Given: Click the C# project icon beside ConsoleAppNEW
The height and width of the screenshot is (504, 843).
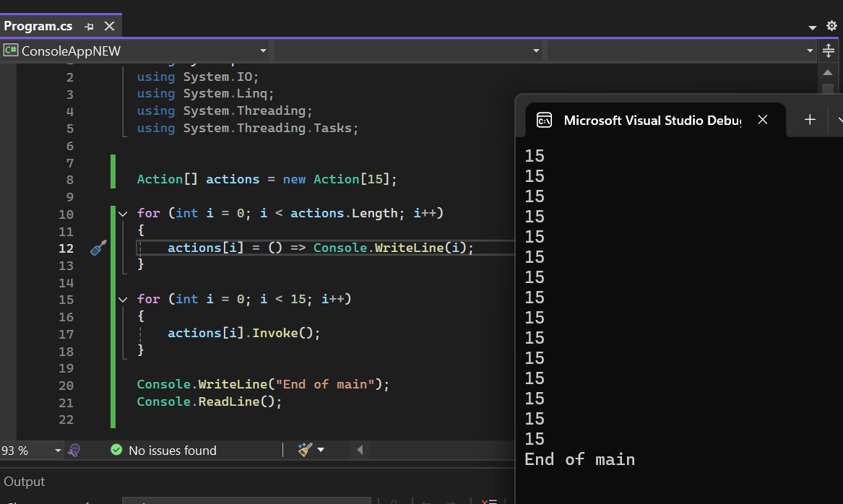Looking at the screenshot, I should 11,51.
